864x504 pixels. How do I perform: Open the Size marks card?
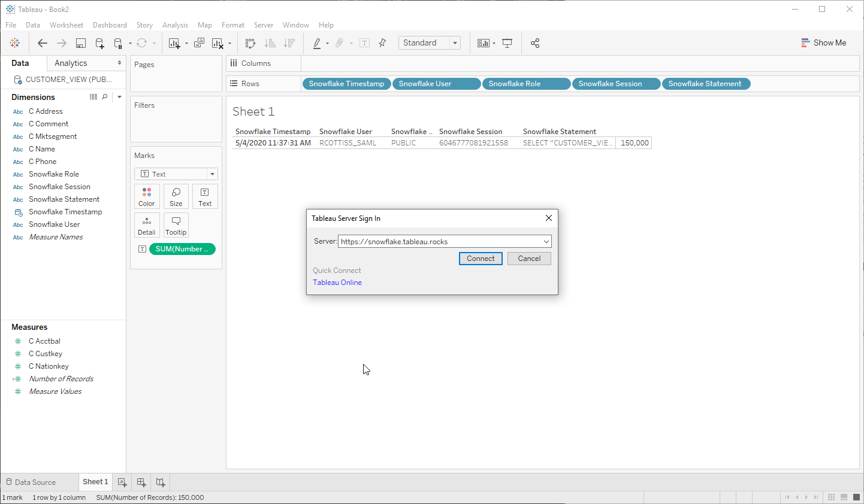(176, 196)
